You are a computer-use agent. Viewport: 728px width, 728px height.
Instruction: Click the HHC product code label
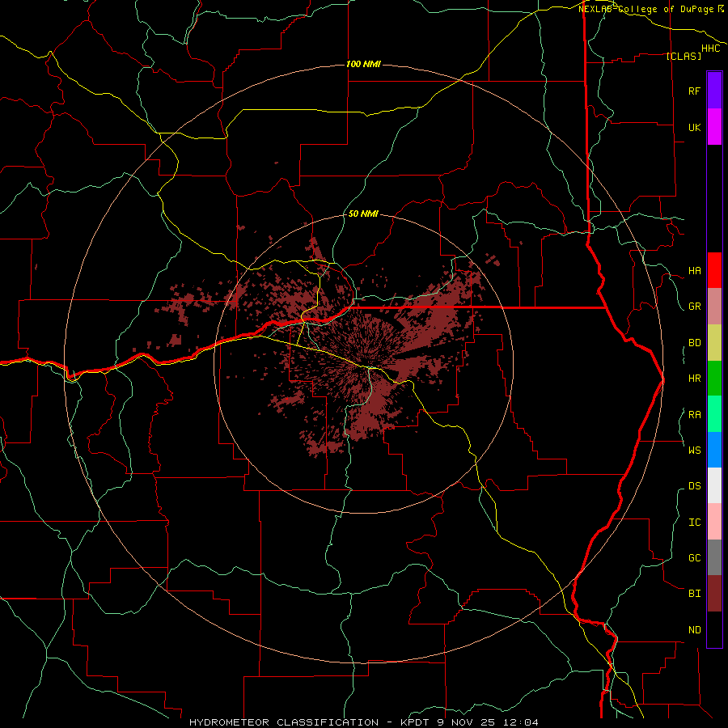point(710,49)
